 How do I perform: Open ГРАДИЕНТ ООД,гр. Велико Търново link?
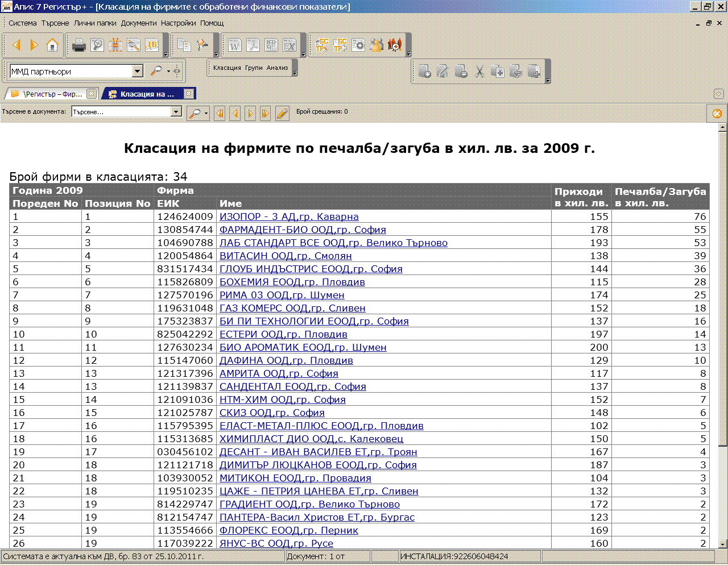coord(309,504)
